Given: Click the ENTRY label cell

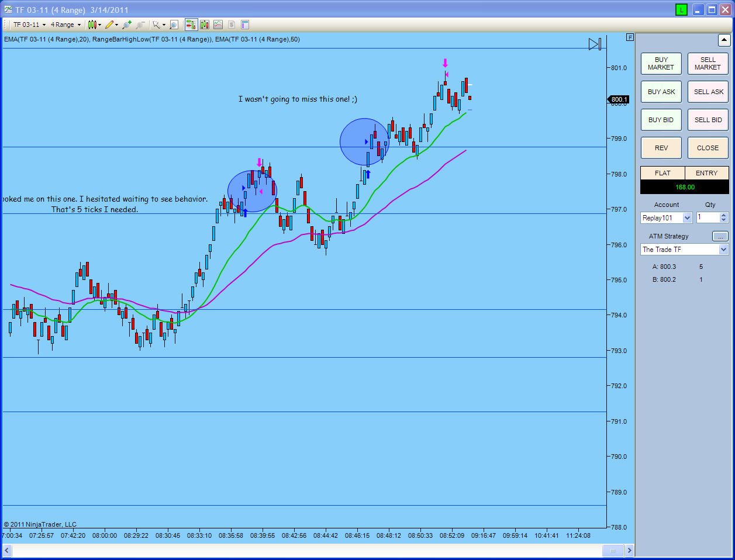Looking at the screenshot, I should [x=707, y=173].
